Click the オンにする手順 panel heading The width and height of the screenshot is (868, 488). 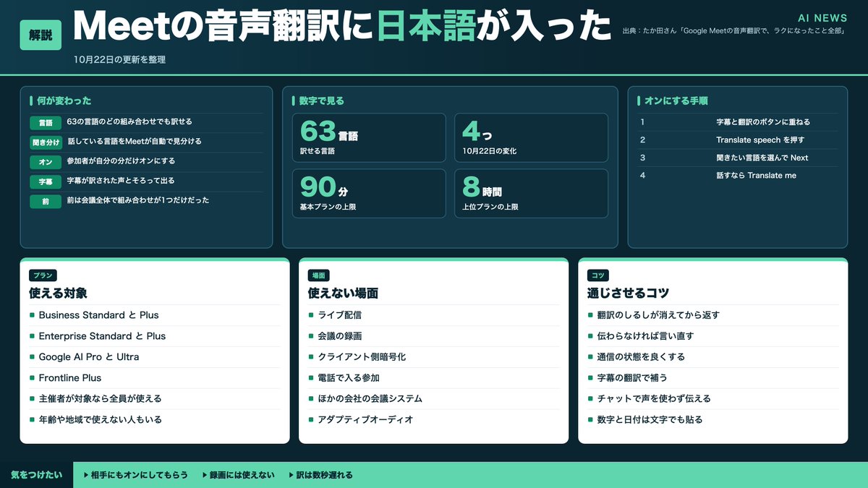point(676,101)
